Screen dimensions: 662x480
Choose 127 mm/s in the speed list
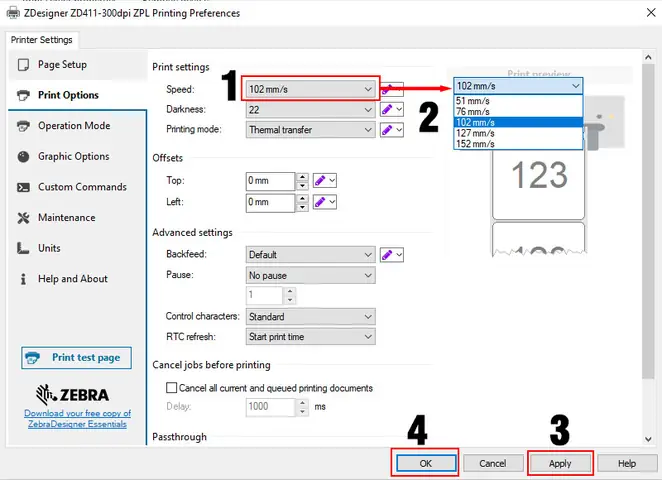(518, 133)
